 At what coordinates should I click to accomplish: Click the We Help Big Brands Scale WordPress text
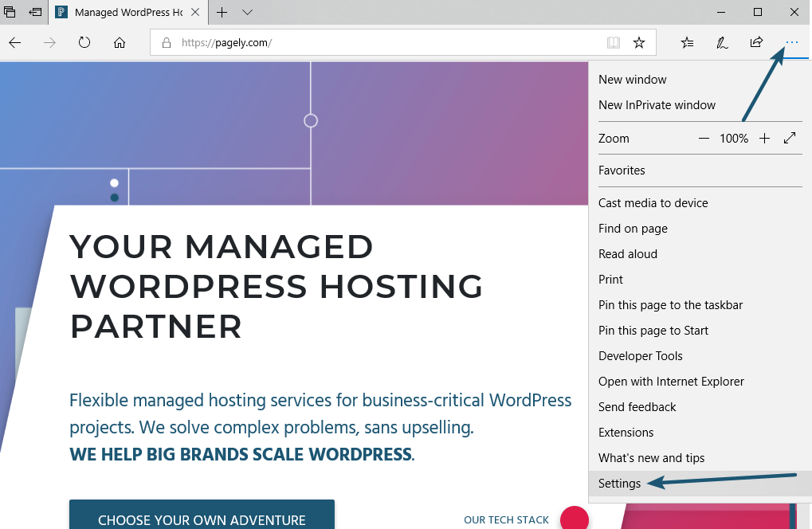coord(241,454)
